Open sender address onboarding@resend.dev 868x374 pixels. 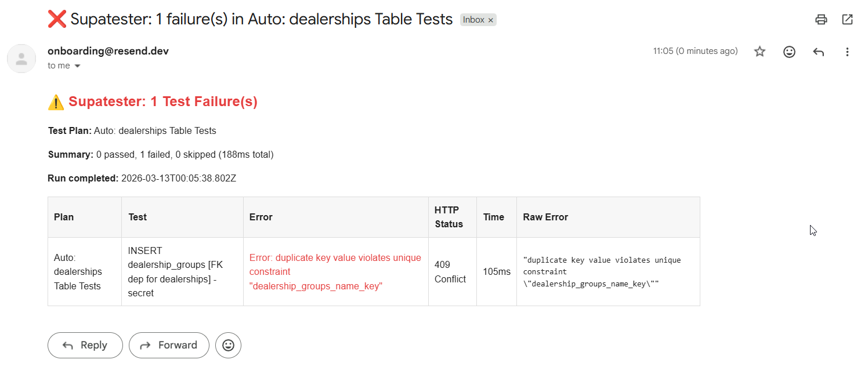(x=108, y=51)
